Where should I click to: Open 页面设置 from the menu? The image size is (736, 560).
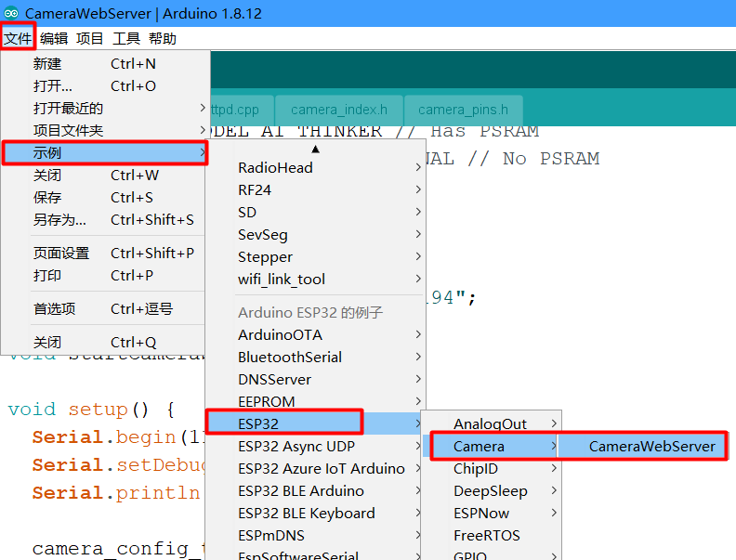pos(103,253)
